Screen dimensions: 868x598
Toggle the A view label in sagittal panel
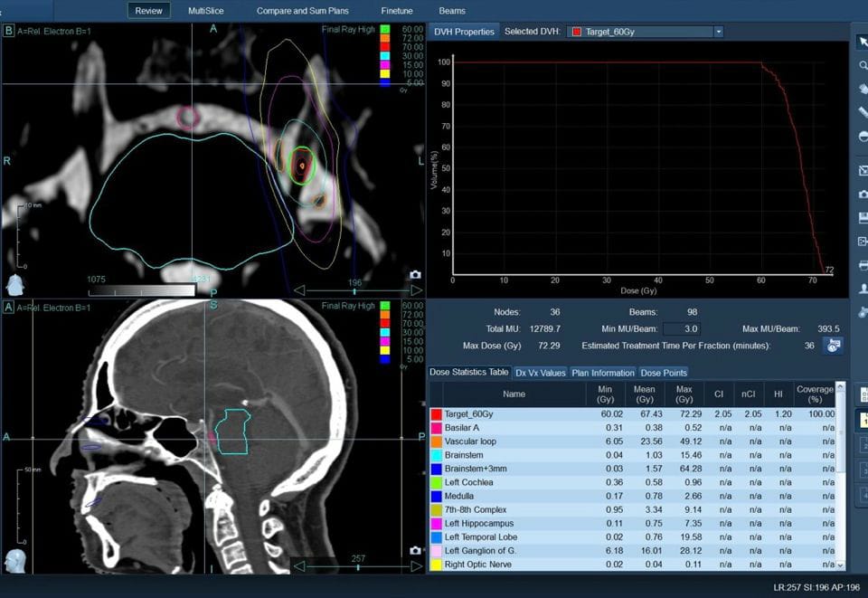9,308
